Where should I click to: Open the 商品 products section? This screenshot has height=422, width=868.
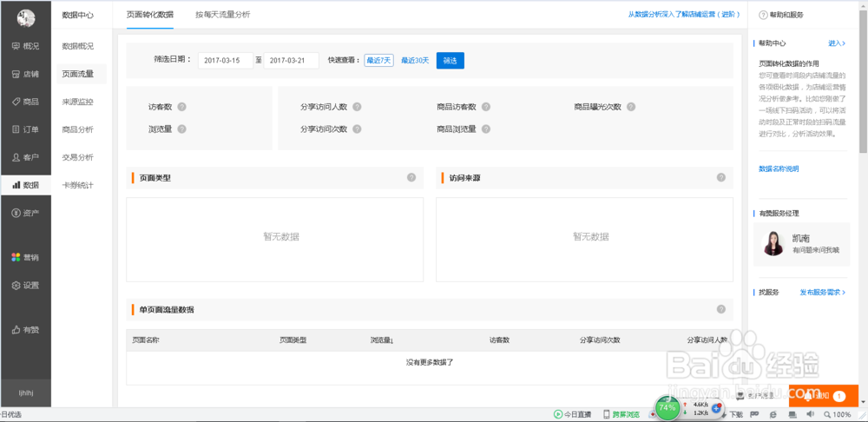point(25,102)
